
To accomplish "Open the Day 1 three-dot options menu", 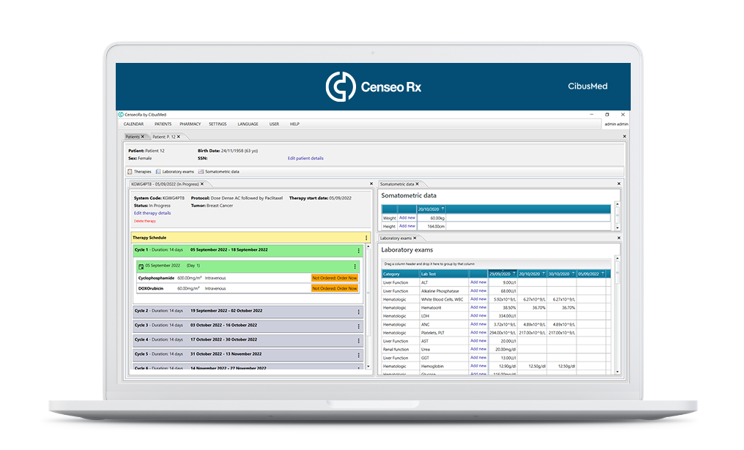I will click(x=354, y=265).
